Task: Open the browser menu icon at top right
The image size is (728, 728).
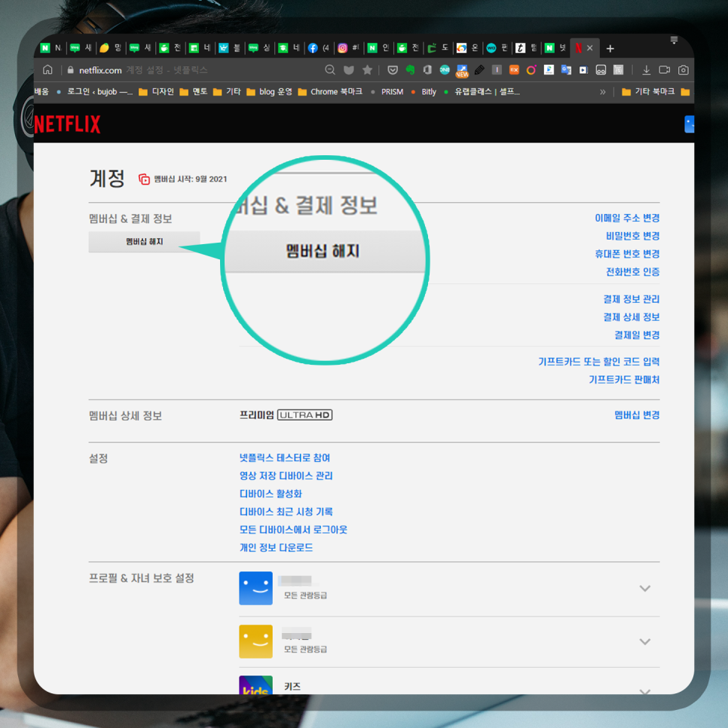Action: pos(674,39)
